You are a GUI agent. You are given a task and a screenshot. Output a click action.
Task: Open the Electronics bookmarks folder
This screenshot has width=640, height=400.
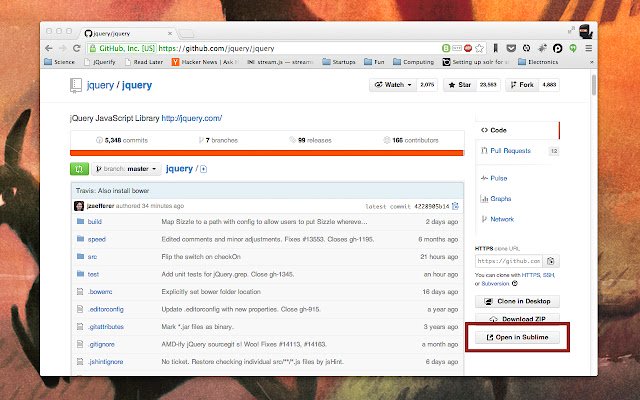point(538,62)
